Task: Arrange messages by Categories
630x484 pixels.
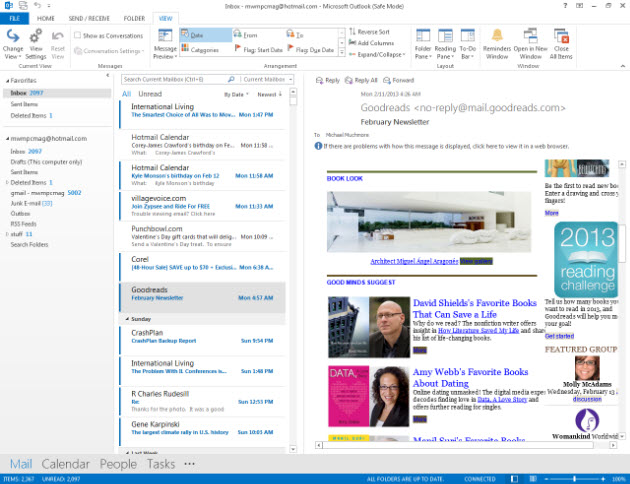Action: tap(200, 49)
